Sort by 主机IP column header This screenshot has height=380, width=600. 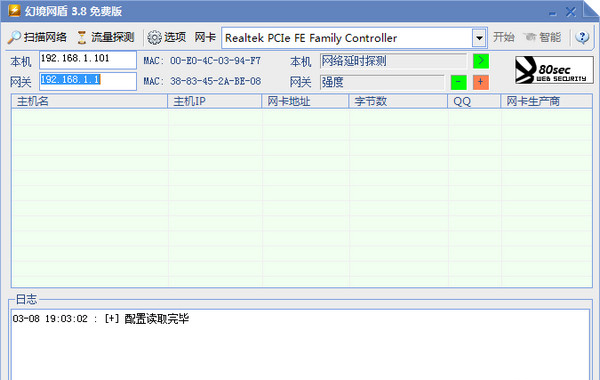click(x=215, y=101)
